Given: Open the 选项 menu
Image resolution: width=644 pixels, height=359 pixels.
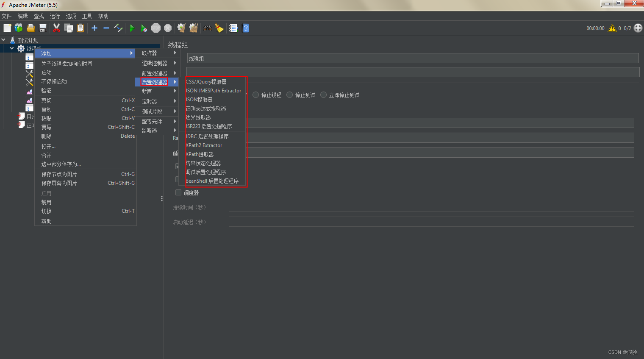Looking at the screenshot, I should (71, 16).
